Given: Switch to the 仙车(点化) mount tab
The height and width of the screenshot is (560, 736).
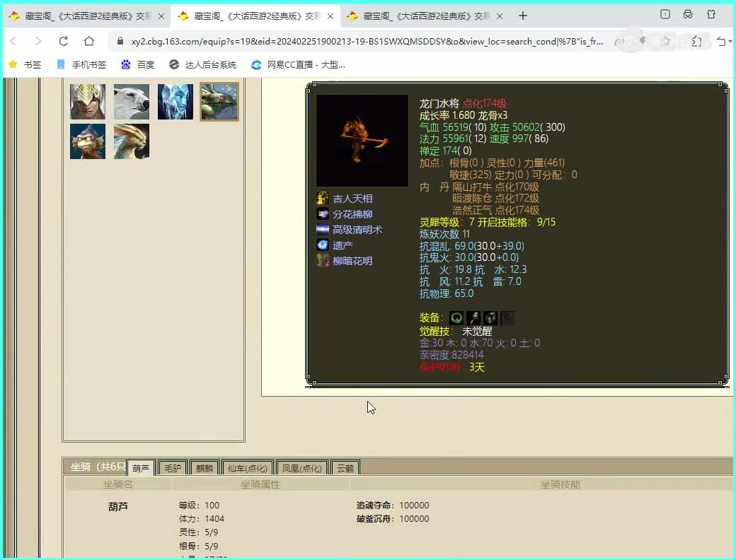Looking at the screenshot, I should pos(248,468).
